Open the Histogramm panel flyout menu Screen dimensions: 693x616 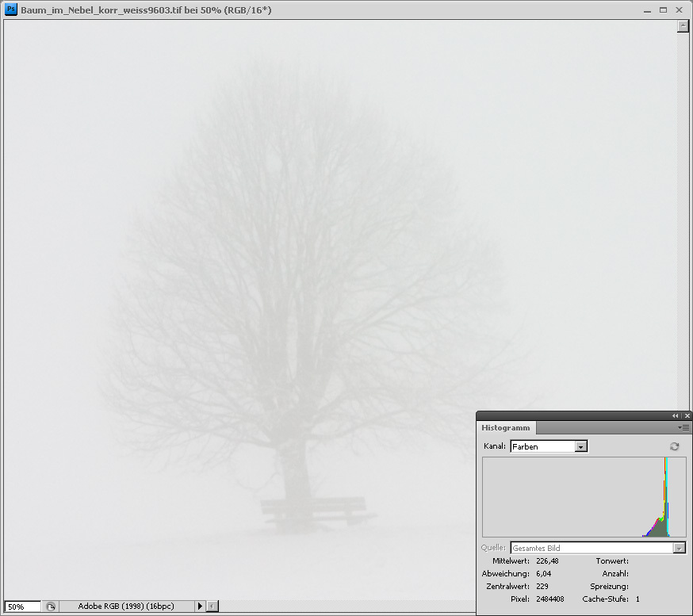point(683,428)
